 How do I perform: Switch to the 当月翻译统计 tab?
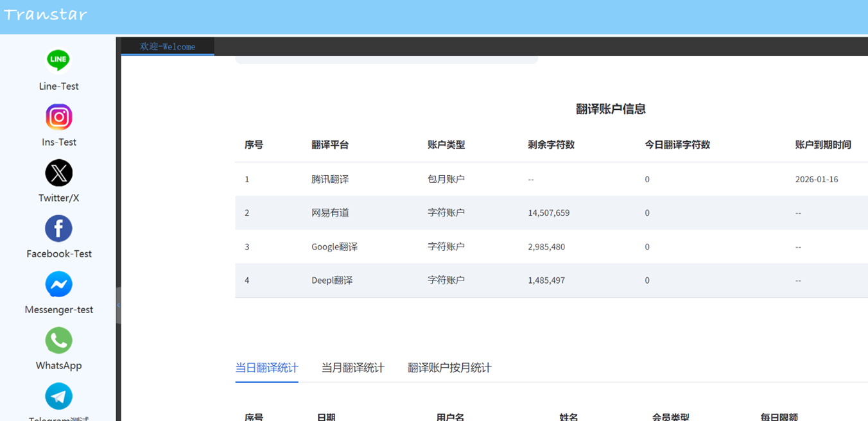[x=352, y=368]
